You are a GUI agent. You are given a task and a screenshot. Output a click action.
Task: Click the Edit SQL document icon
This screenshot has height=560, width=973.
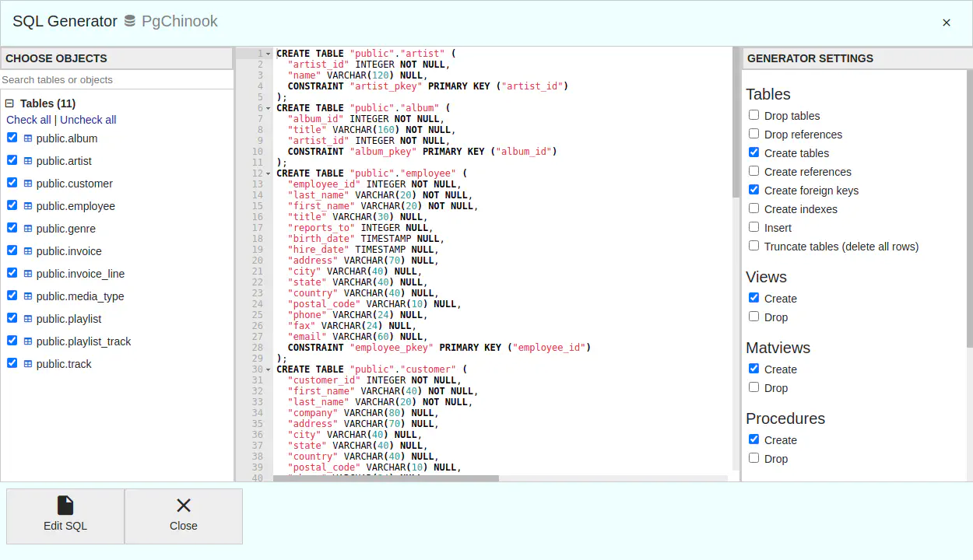65,506
